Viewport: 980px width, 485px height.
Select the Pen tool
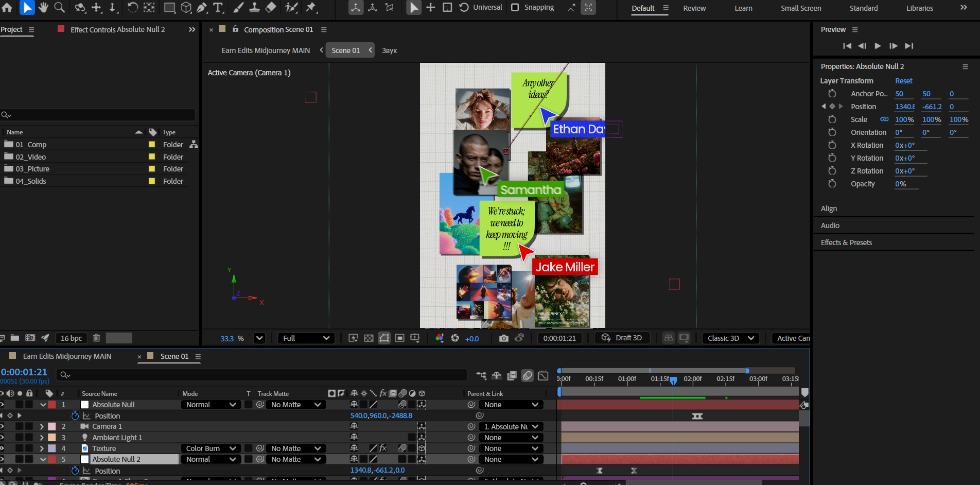(202, 7)
